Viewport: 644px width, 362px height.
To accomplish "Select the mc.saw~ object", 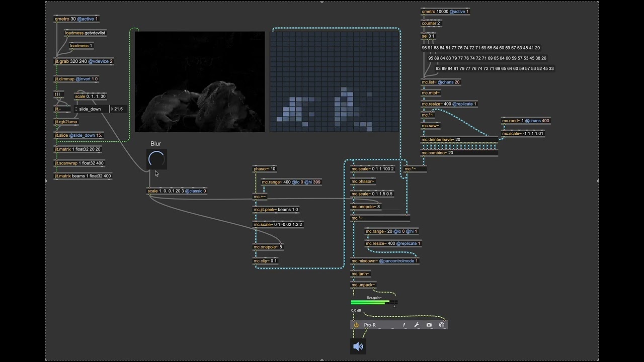I will click(431, 126).
